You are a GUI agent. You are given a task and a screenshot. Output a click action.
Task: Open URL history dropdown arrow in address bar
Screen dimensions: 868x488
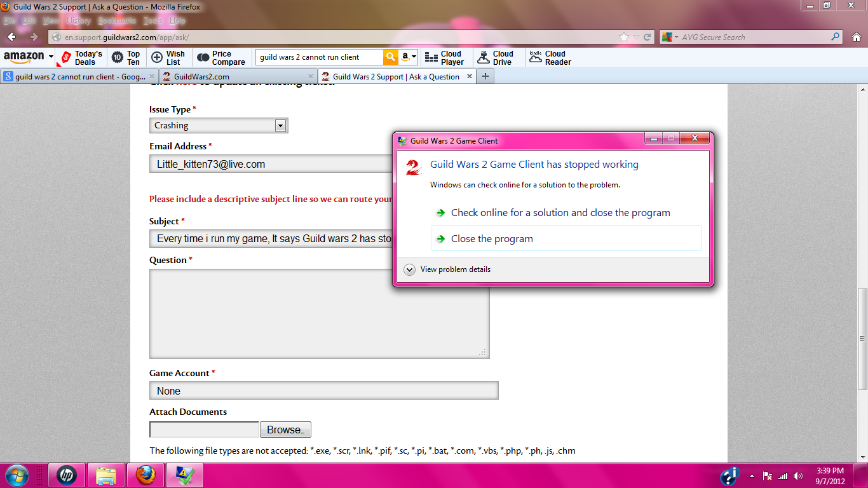tap(637, 37)
